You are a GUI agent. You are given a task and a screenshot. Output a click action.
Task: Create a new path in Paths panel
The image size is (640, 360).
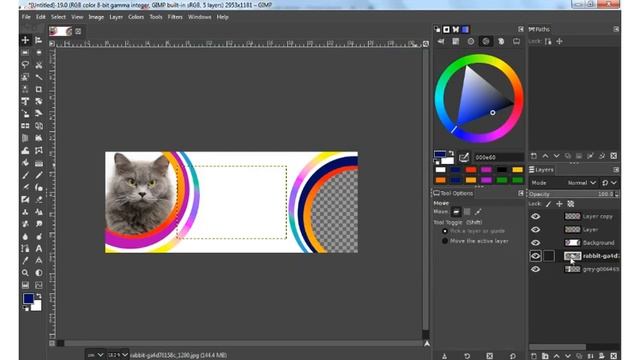(534, 156)
